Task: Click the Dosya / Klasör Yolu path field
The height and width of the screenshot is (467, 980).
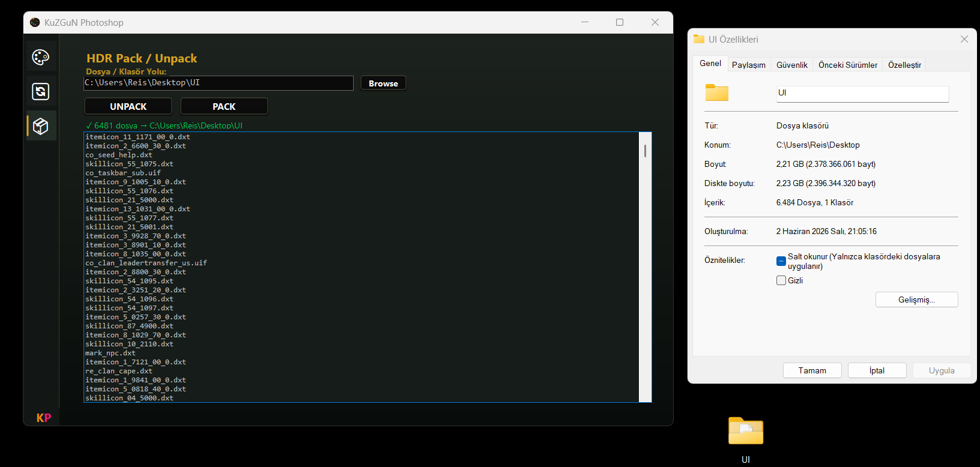Action: [x=219, y=83]
